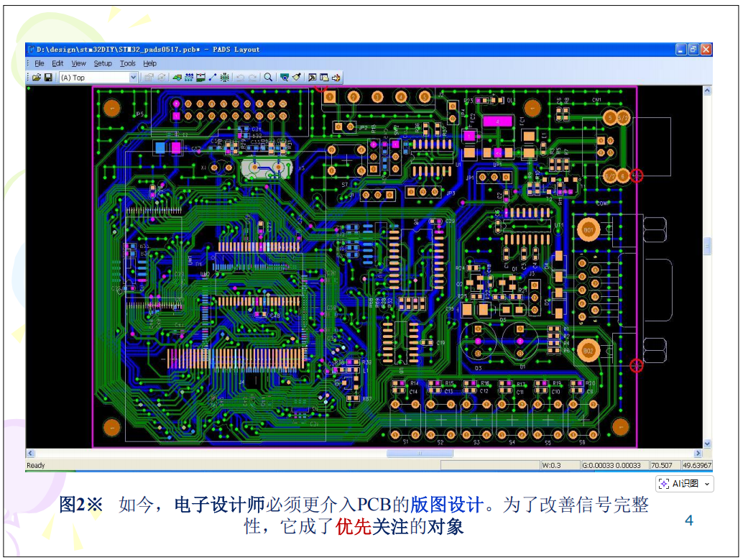Click the grayed Cycle selection icon
This screenshot has width=743, height=560.
pyautogui.click(x=162, y=78)
